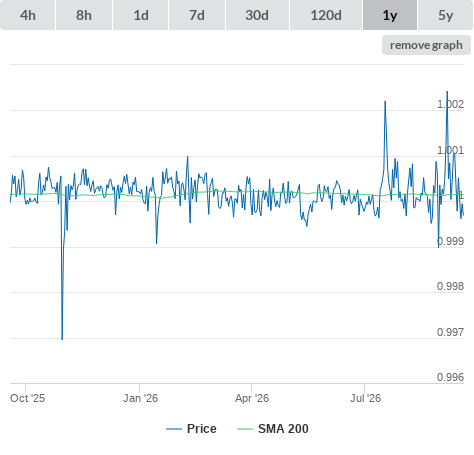Viewport: 474px width, 455px height.
Task: Toggle the Price series in legend
Action: pos(202,429)
